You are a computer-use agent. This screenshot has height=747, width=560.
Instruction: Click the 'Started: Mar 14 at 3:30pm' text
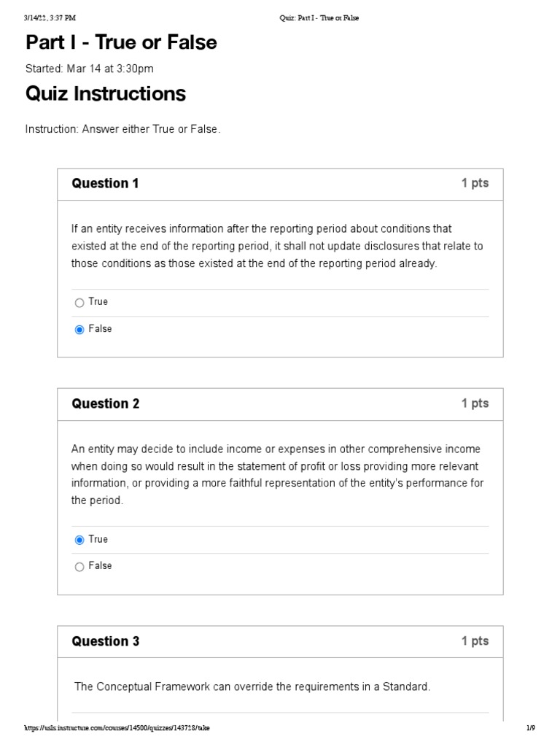89,69
